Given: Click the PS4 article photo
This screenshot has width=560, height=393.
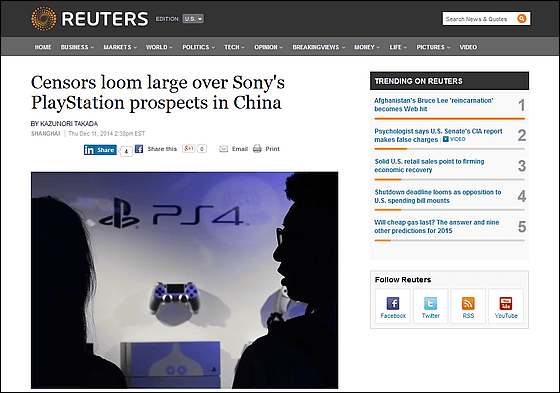Looking at the screenshot, I should (x=185, y=280).
